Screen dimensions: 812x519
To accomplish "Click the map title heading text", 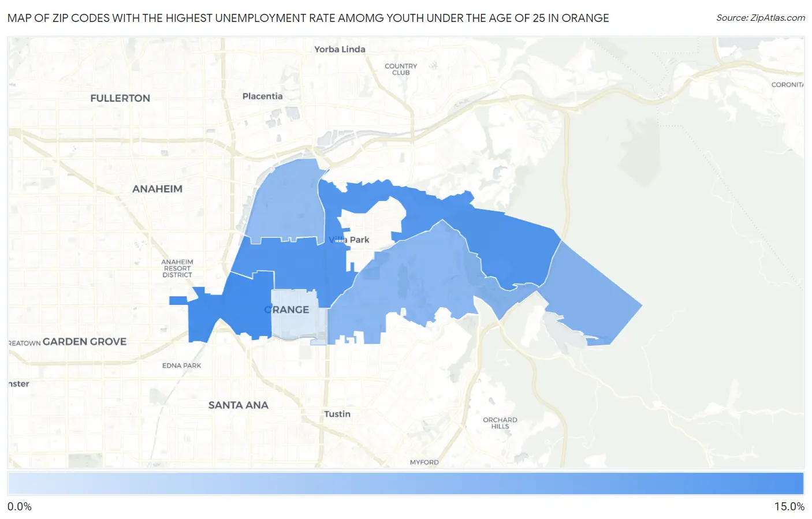I will [308, 18].
